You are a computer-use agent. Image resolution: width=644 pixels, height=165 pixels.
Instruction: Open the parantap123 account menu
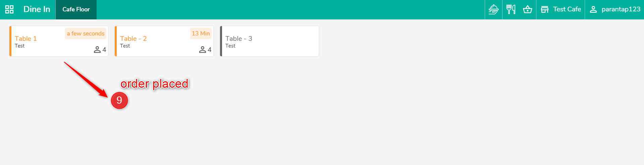pyautogui.click(x=615, y=9)
